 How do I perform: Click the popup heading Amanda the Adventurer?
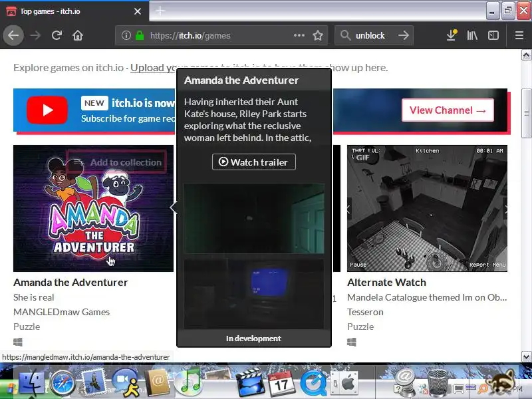(x=241, y=80)
